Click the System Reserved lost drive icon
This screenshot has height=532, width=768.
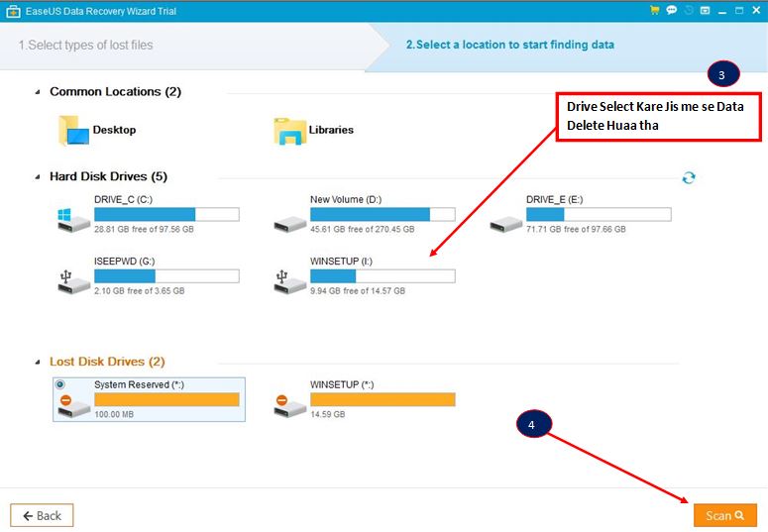coord(73,405)
